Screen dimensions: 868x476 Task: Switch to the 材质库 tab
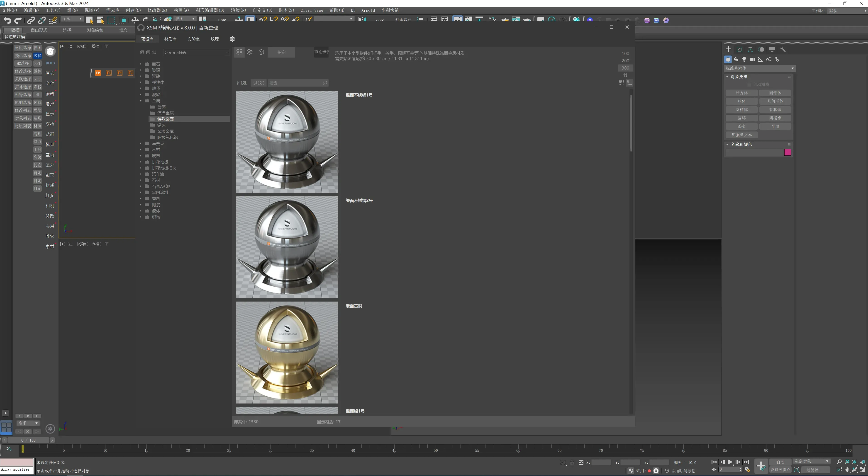(x=170, y=39)
